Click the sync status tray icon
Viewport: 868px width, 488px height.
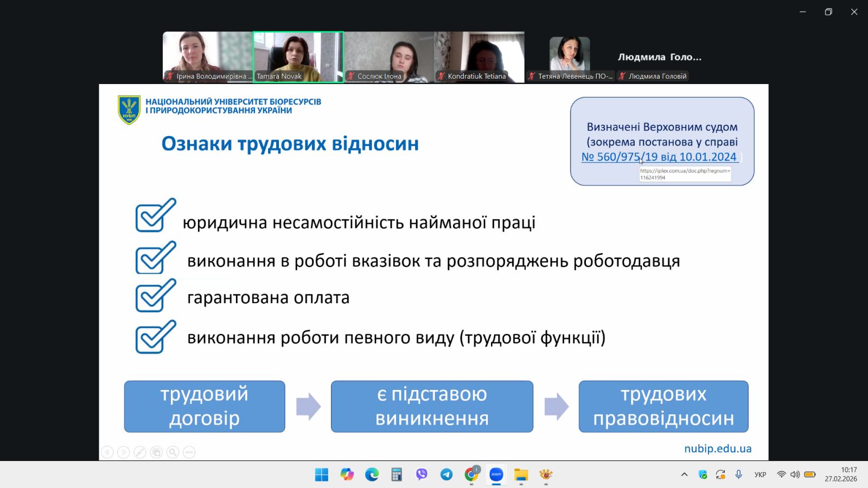point(720,474)
